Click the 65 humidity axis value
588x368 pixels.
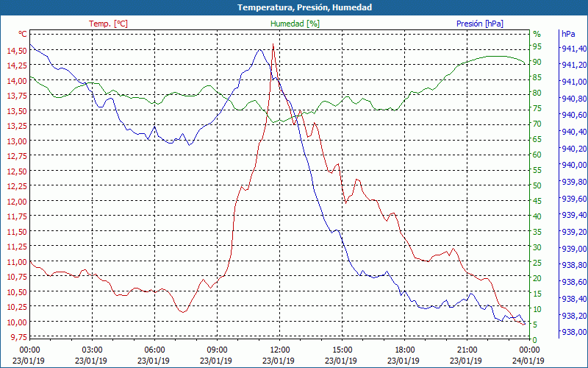(537, 139)
